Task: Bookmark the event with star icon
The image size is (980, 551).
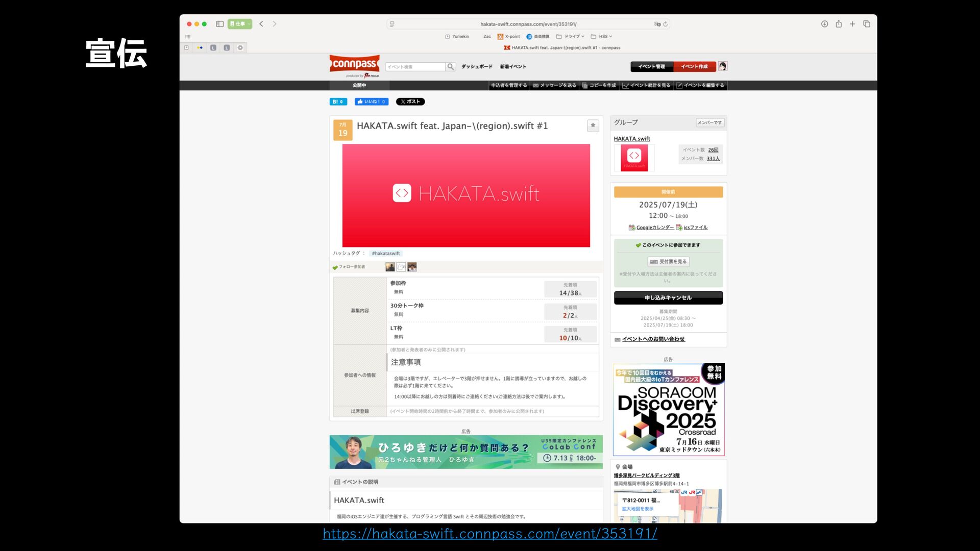Action: (593, 126)
